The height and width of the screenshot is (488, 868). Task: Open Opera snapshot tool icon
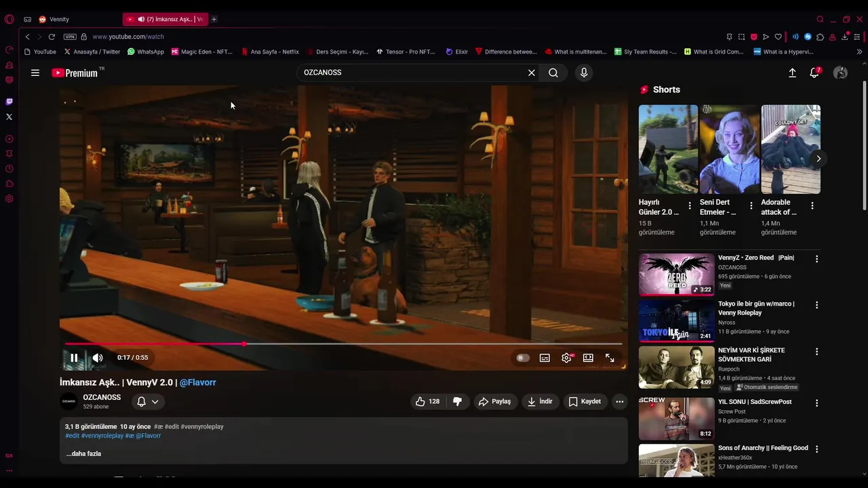click(742, 37)
